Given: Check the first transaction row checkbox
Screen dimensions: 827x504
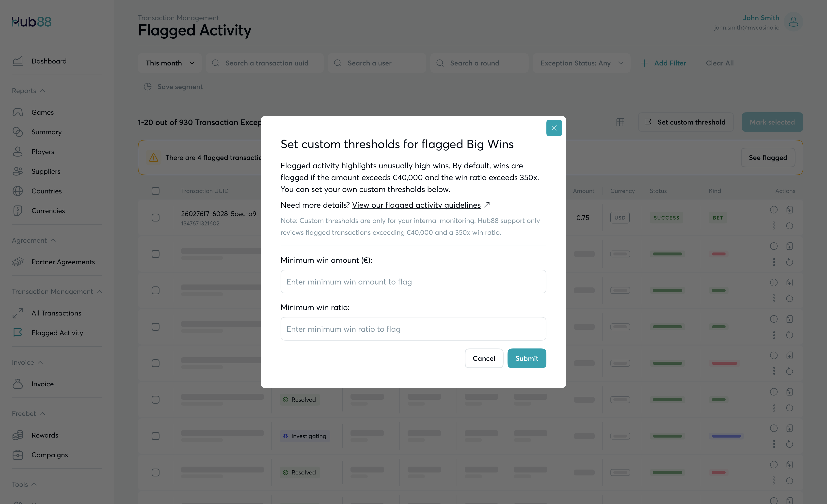Looking at the screenshot, I should pyautogui.click(x=155, y=218).
